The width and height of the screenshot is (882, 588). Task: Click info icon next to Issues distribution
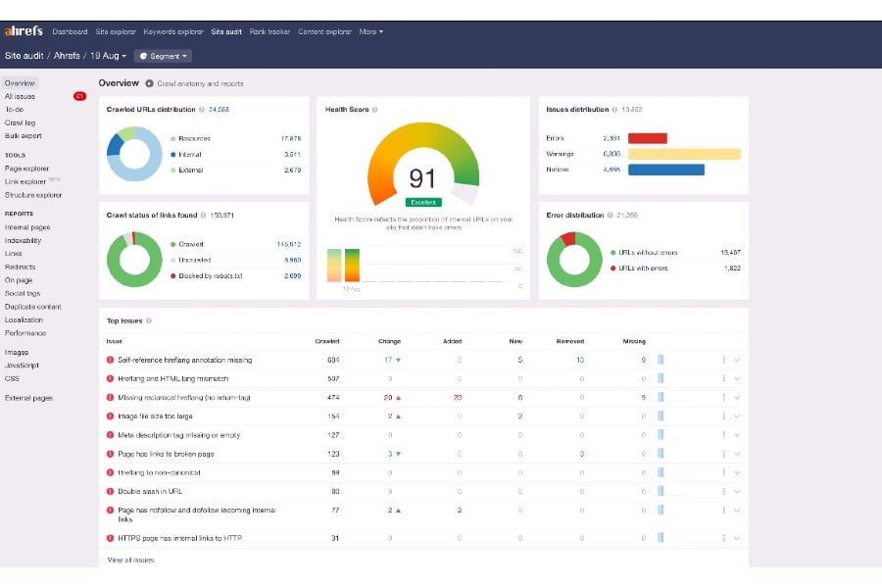pos(614,109)
